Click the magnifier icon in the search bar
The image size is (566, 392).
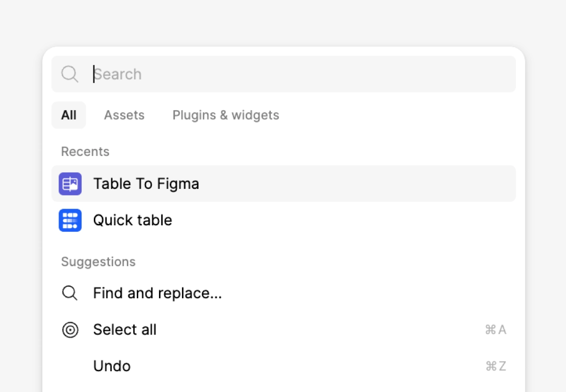(70, 74)
